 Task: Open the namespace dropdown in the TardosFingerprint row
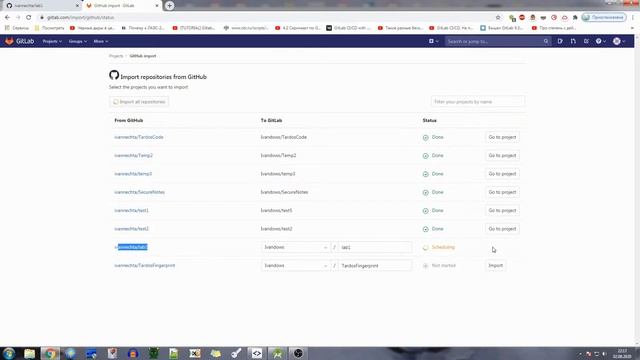[296, 266]
